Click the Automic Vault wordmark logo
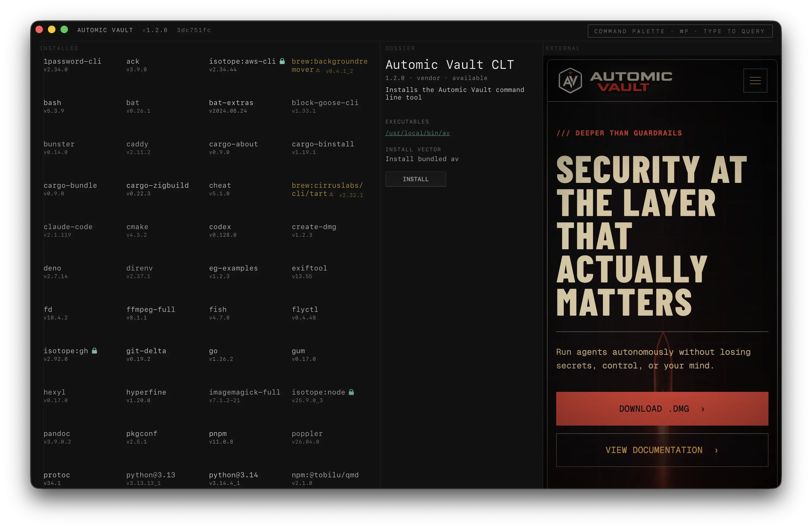Screen dimensions: 812x529 631,81
